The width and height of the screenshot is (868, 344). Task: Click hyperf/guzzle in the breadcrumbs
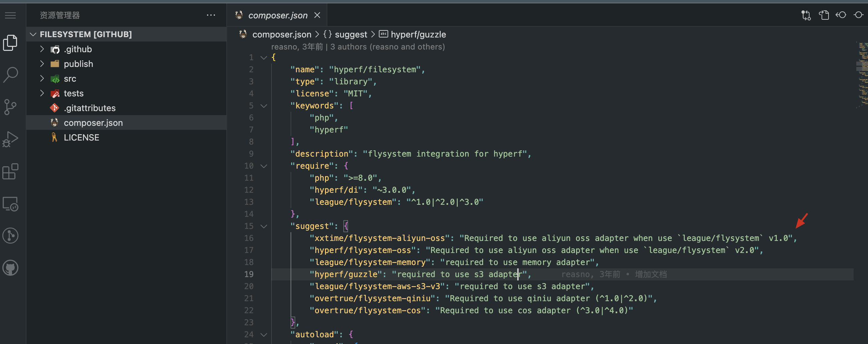[418, 34]
